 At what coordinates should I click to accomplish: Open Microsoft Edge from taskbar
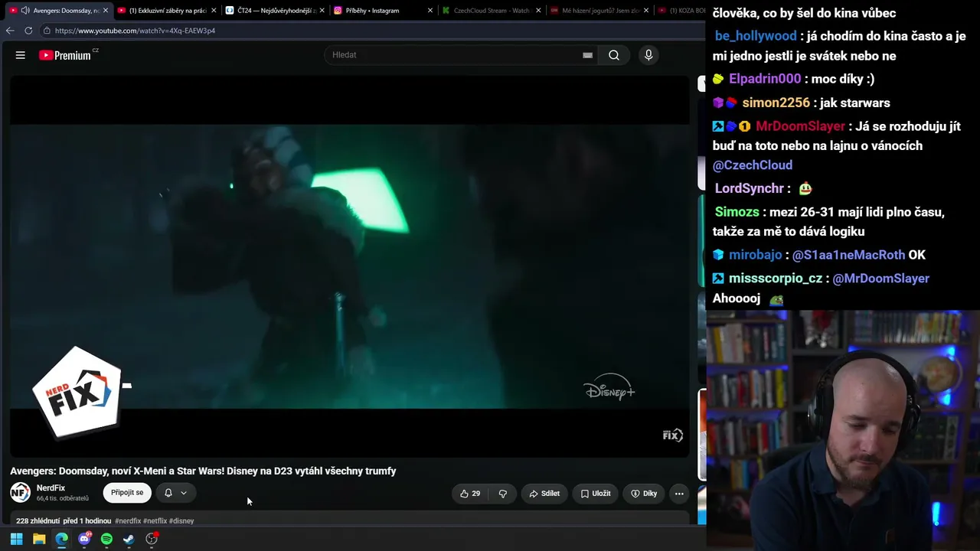point(61,539)
